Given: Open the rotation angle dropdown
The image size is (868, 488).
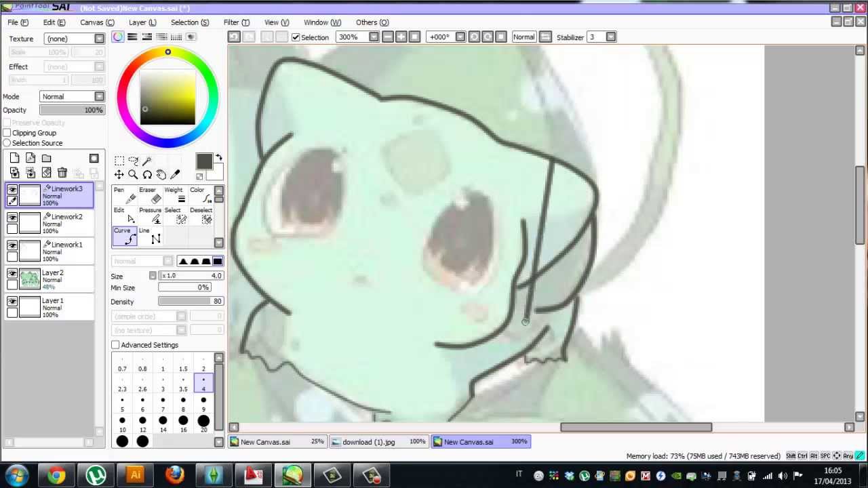Looking at the screenshot, I should [460, 37].
